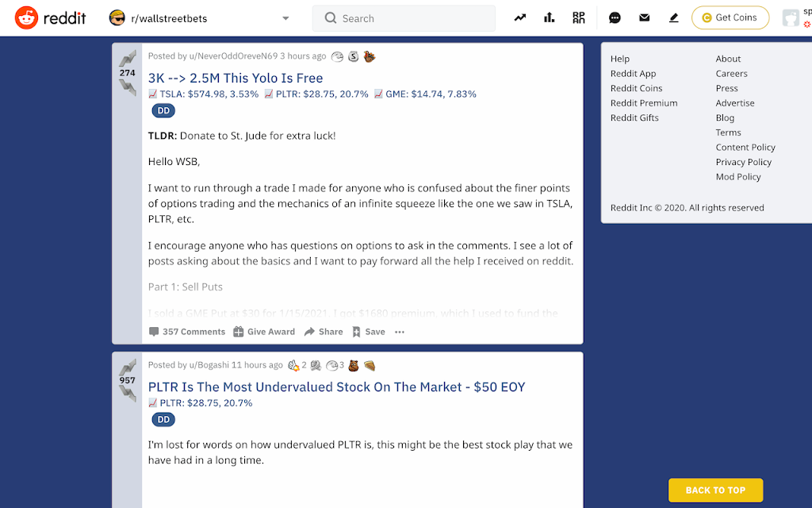Click the S coin award icon on Yolo post
Image resolution: width=812 pixels, height=508 pixels.
pyautogui.click(x=353, y=56)
